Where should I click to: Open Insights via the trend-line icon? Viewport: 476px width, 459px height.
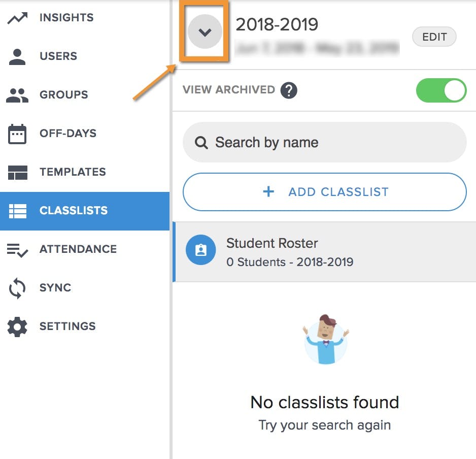pos(17,18)
